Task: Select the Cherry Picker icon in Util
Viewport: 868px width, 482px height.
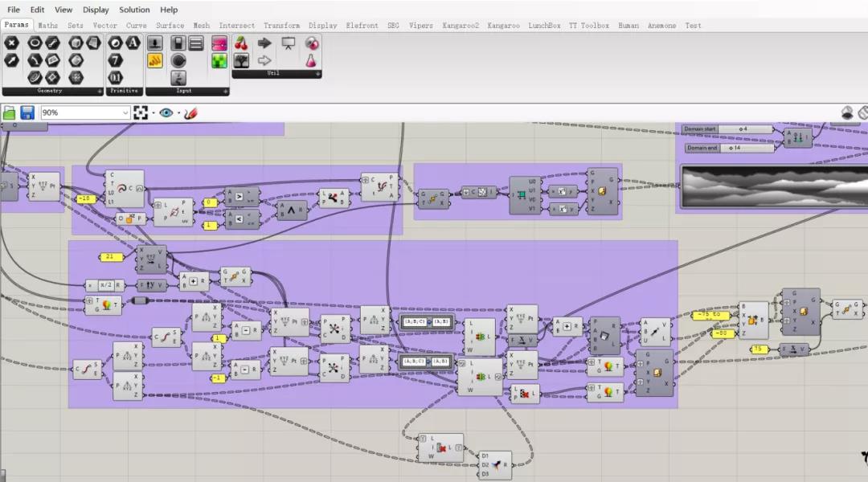Action: coord(242,43)
